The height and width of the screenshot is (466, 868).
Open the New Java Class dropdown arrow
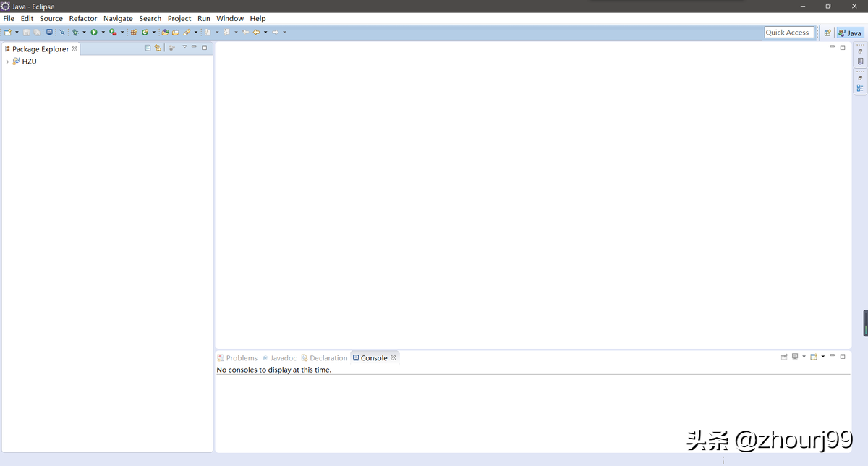click(x=154, y=32)
